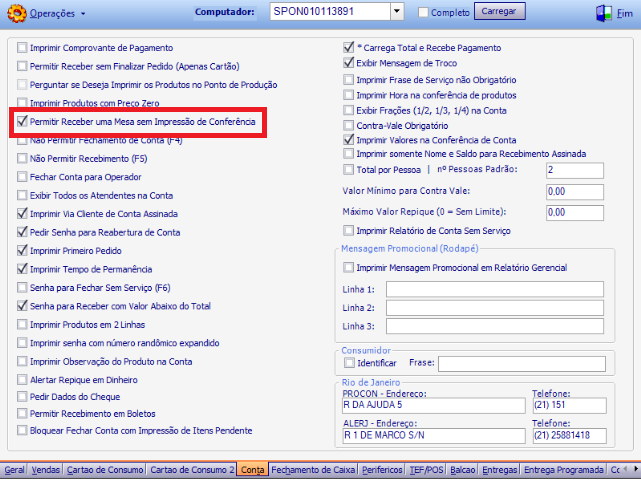Check Senha para Fechar Sem Serviço (F6)

(x=22, y=287)
